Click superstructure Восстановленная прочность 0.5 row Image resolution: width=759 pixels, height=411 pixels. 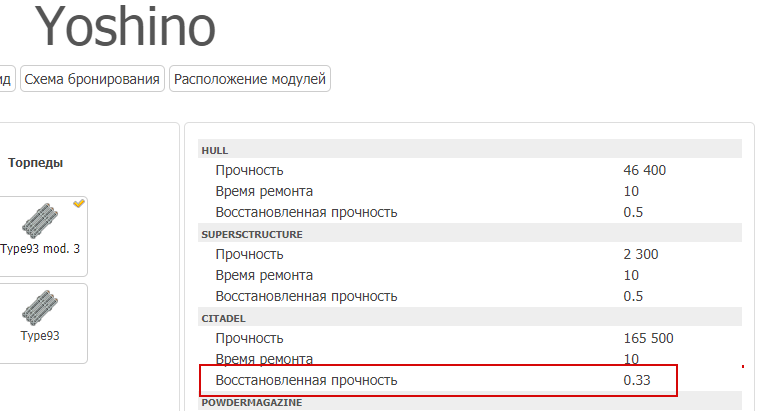click(470, 296)
